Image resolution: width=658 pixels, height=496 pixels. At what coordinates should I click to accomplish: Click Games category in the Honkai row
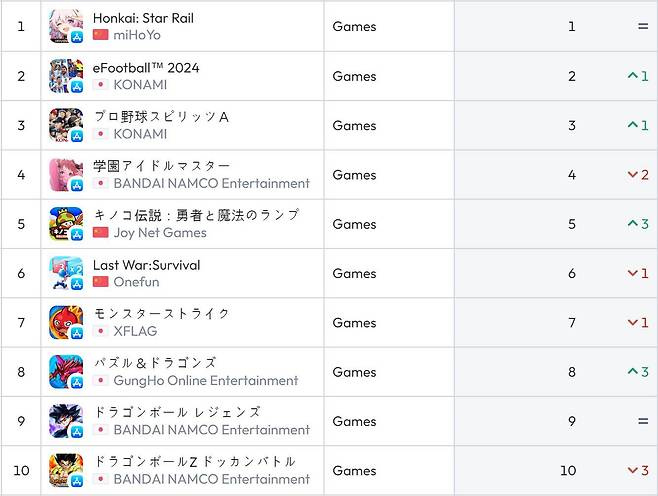(354, 27)
